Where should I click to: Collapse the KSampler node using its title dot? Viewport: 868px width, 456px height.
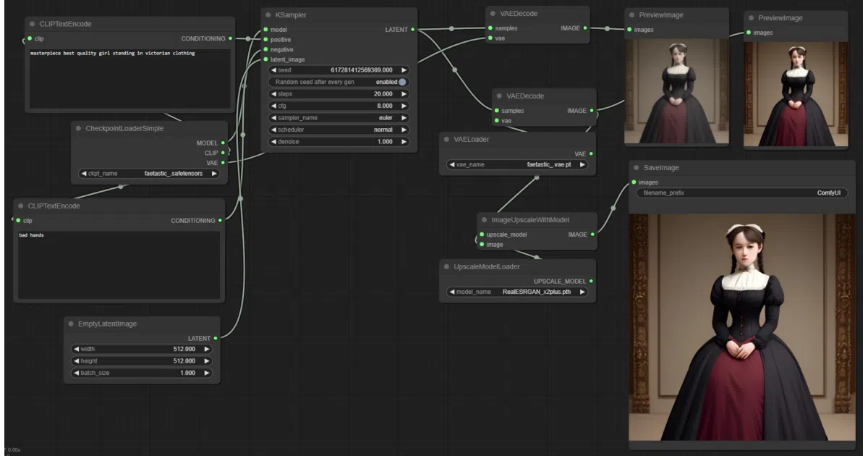pos(267,15)
